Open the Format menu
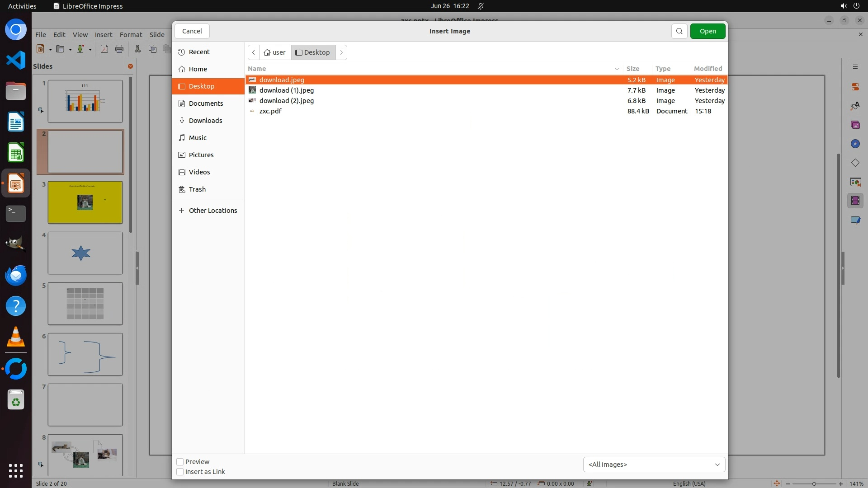The image size is (868, 488). coord(131,35)
